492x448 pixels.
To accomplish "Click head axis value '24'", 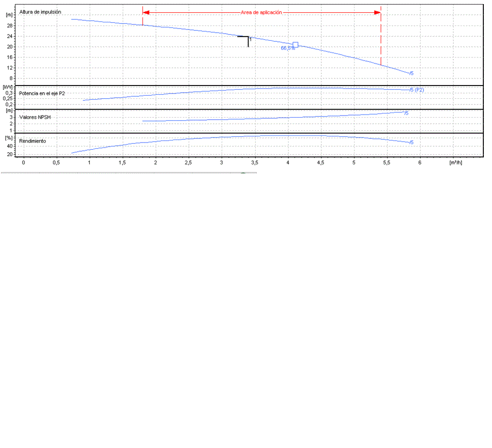I will pyautogui.click(x=10, y=36).
